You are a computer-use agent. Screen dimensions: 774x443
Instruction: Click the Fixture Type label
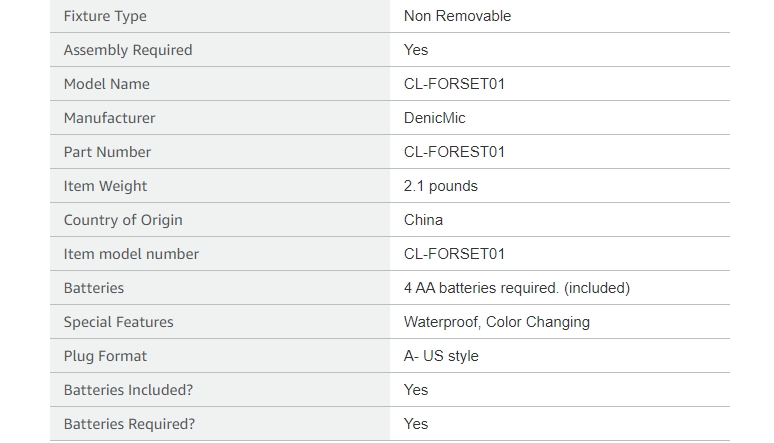tap(105, 16)
